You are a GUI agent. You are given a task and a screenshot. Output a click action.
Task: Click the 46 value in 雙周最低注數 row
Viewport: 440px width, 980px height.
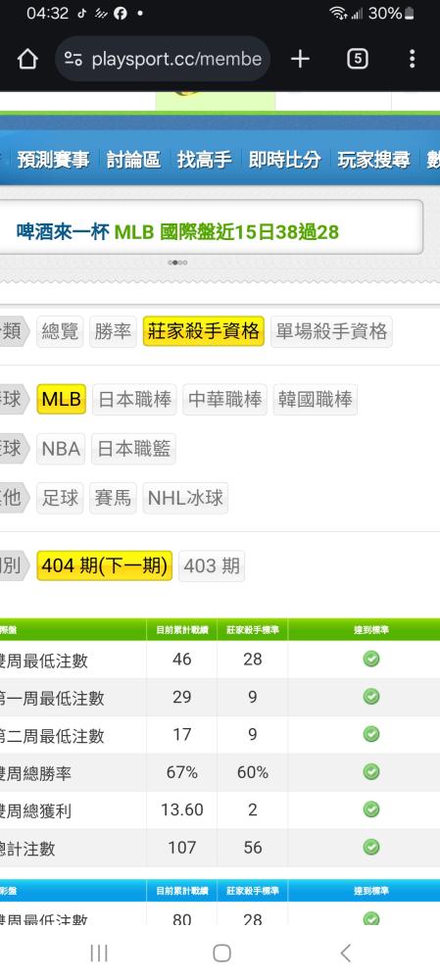click(x=182, y=660)
